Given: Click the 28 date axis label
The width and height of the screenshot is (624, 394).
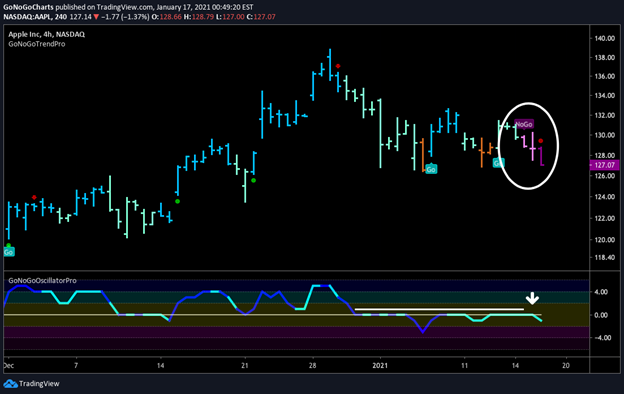Looking at the screenshot, I should tap(312, 365).
